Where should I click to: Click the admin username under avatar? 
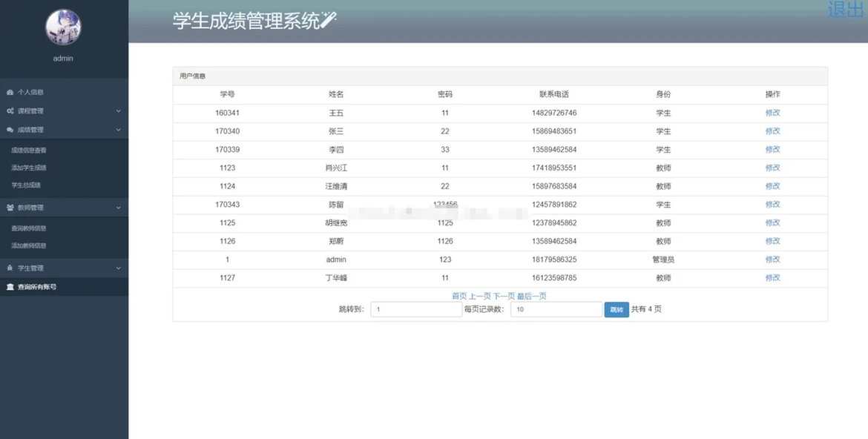click(x=63, y=58)
